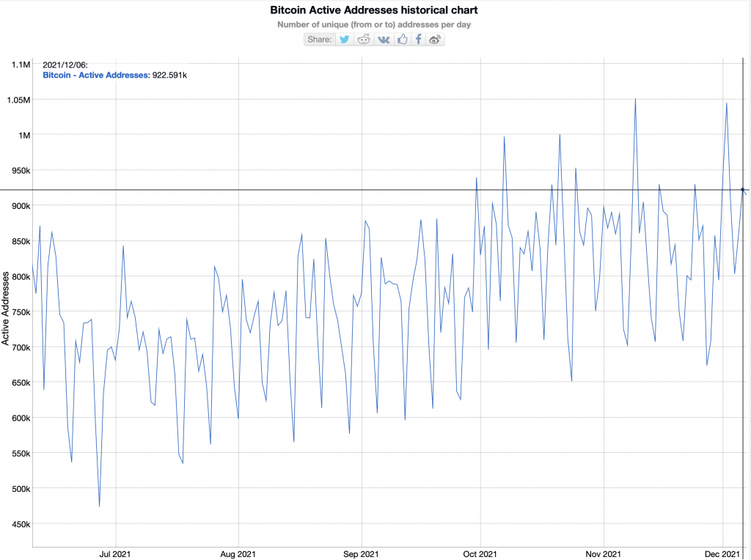The width and height of the screenshot is (751, 560).
Task: Click the 'Bitcoin Active Addresses historical chart' title
Action: click(x=374, y=10)
